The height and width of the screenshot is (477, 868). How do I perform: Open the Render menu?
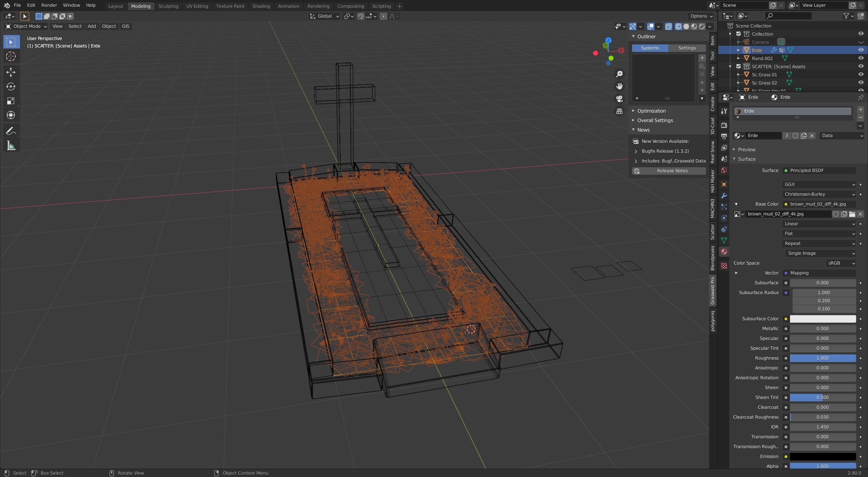pos(49,5)
